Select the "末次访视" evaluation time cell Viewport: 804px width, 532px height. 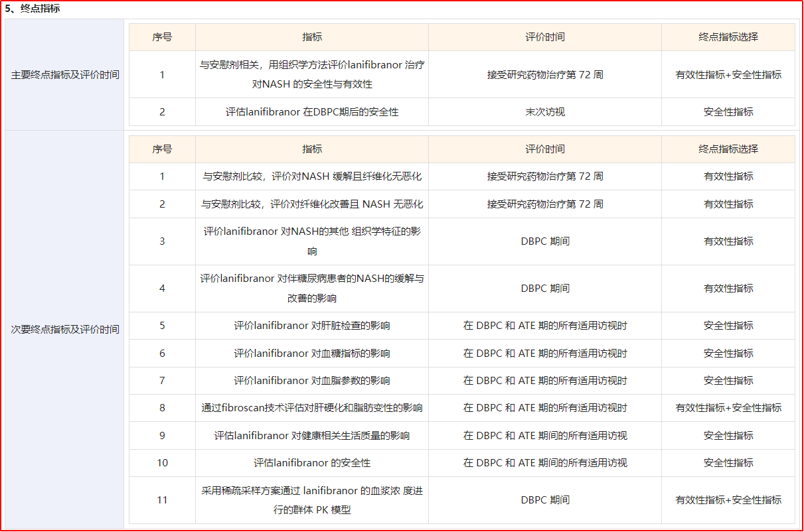point(544,112)
